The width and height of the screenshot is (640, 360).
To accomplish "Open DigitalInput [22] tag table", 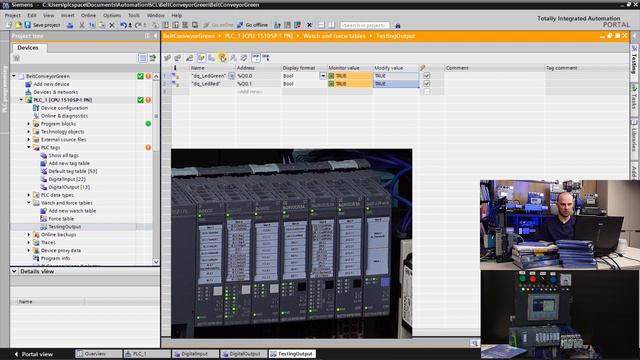I will 67,179.
